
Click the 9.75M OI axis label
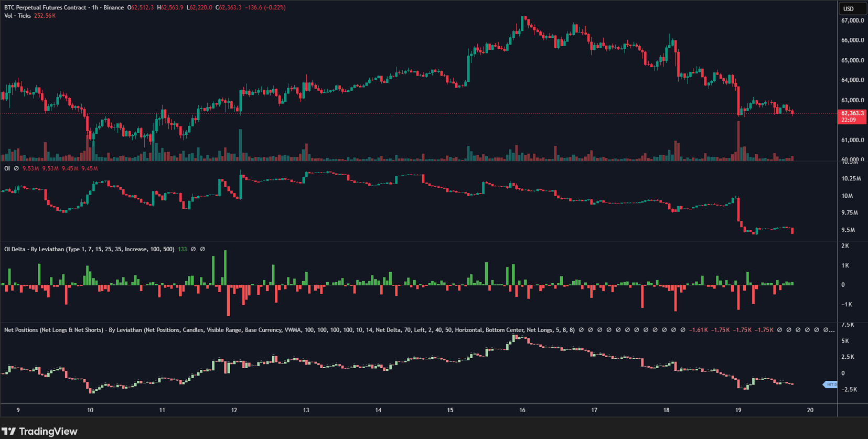pos(850,213)
